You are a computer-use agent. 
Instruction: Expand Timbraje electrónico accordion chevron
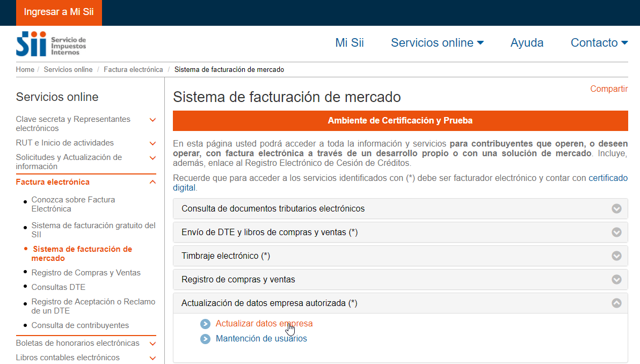click(x=616, y=256)
